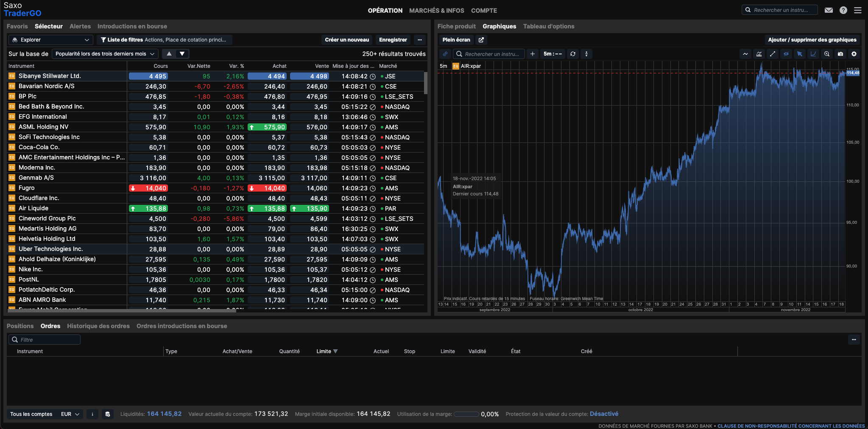The image size is (868, 429).
Task: Expand the Explorer dropdown
Action: pyautogui.click(x=50, y=40)
